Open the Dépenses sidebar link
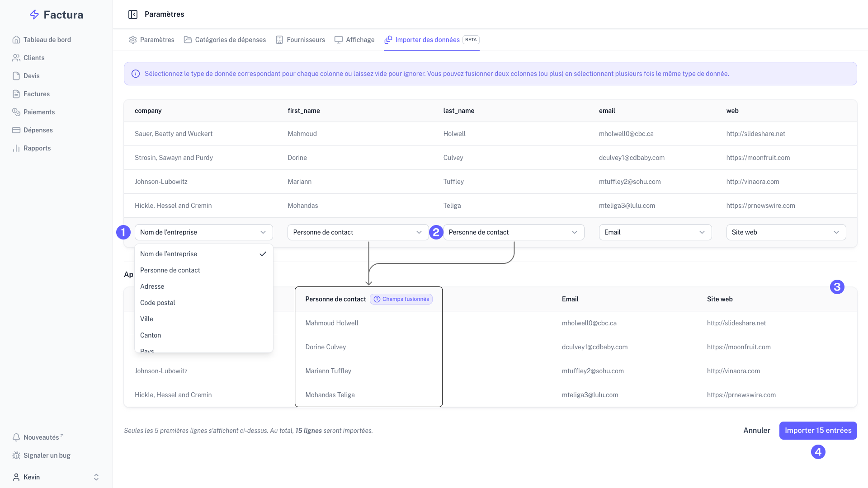This screenshot has width=868, height=488. (38, 130)
